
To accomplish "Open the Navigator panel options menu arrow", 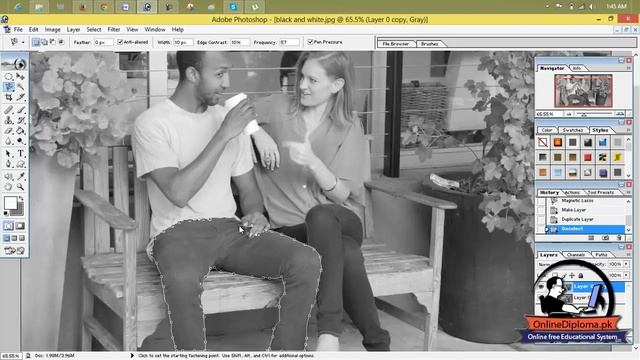I will tap(629, 68).
